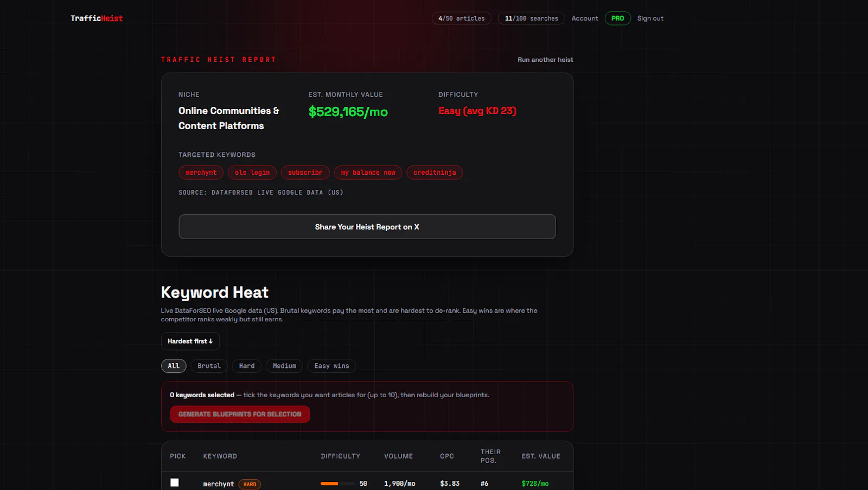View the 11/100 searches usage badge
This screenshot has width=868, height=490.
pyautogui.click(x=532, y=18)
